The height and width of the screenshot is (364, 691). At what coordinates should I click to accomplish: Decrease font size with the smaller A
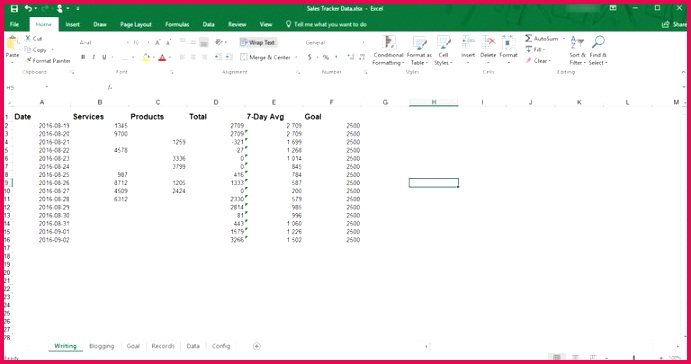[168, 42]
